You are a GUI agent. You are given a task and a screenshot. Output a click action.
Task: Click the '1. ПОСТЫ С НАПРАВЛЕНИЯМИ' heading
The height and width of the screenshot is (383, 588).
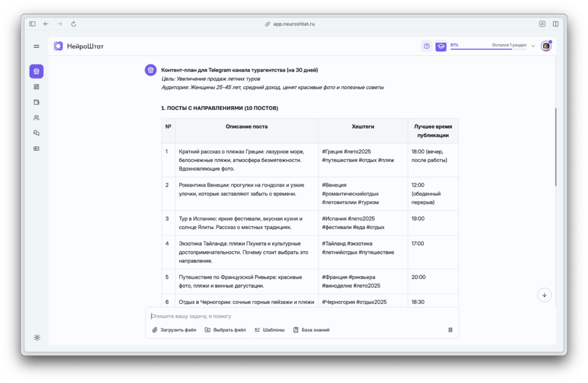click(219, 108)
